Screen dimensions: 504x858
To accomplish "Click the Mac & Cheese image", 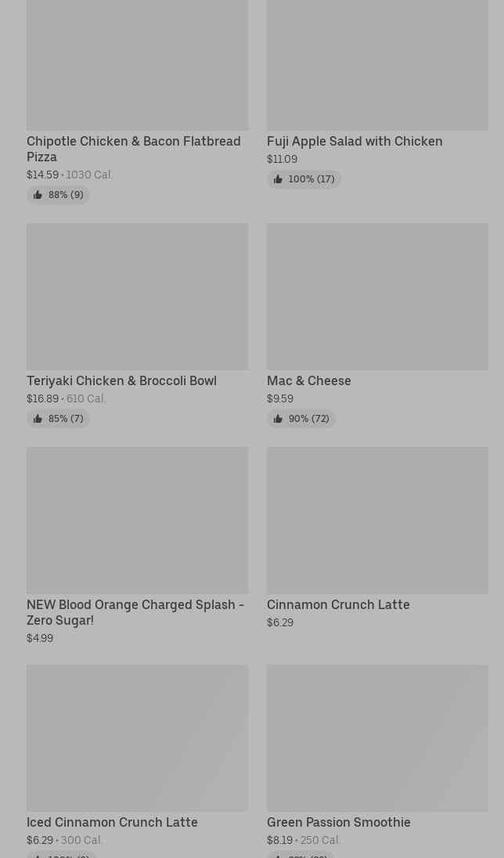I will click(377, 297).
